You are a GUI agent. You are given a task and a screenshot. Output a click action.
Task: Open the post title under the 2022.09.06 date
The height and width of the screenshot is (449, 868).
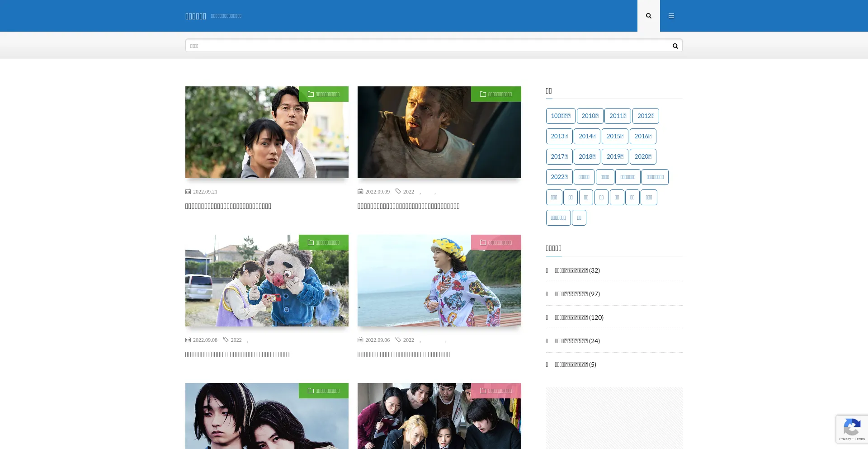pos(404,354)
